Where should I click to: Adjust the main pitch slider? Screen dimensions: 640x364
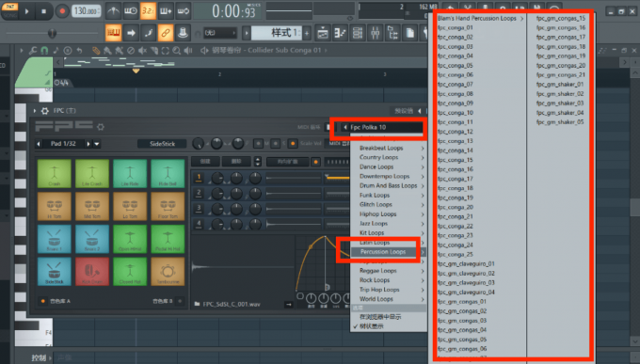click(52, 33)
